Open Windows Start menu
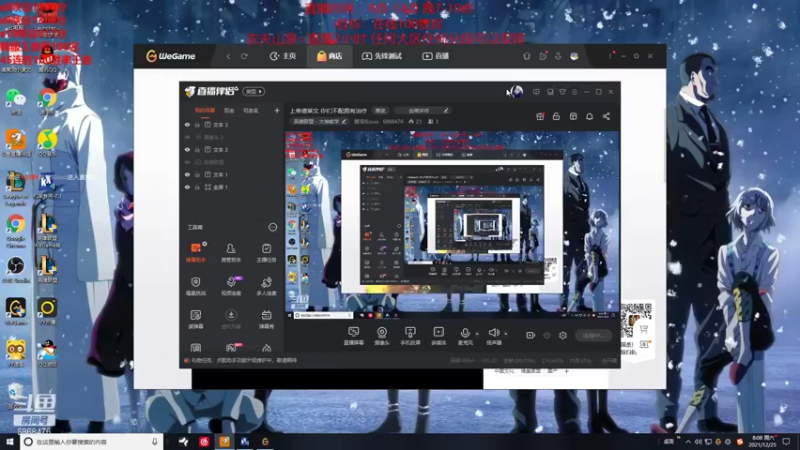This screenshot has height=450, width=800. point(10,441)
